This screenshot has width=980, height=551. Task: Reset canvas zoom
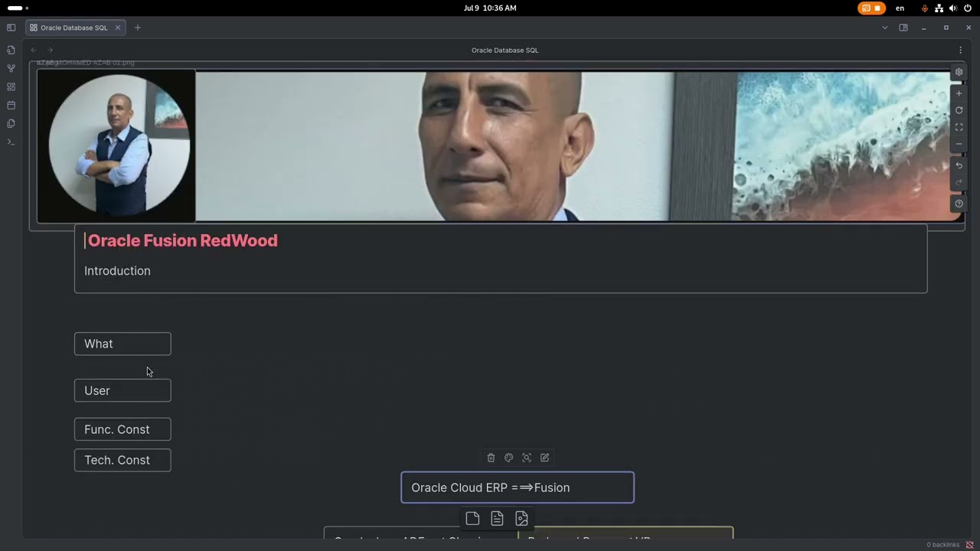tap(959, 110)
